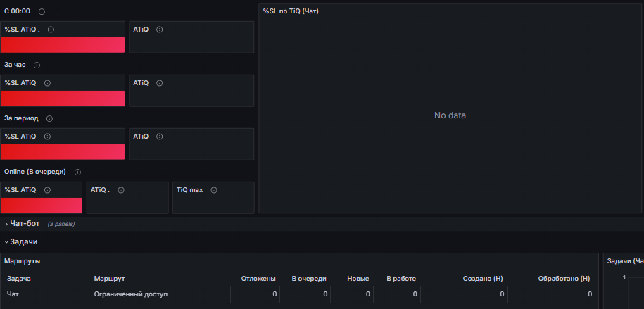Click info icon of ATiQ panel under За период
Viewport: 644px width, 309px height.
tap(159, 137)
